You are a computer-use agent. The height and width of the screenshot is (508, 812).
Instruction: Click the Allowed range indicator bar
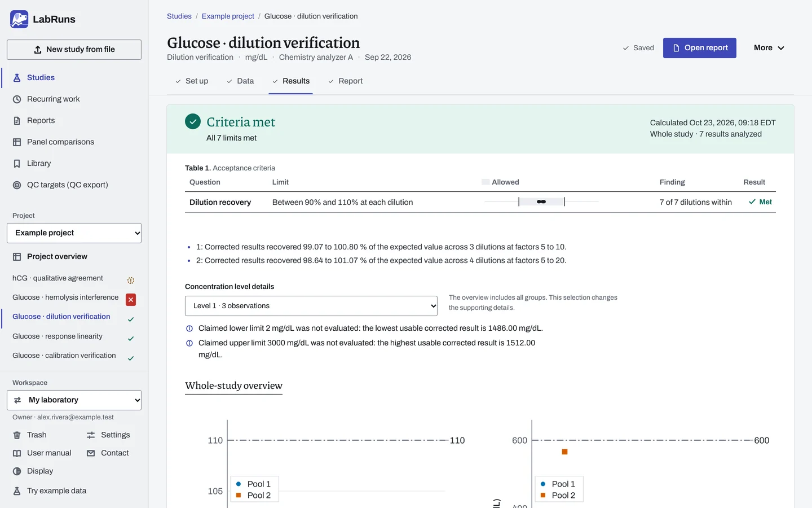[541, 202]
